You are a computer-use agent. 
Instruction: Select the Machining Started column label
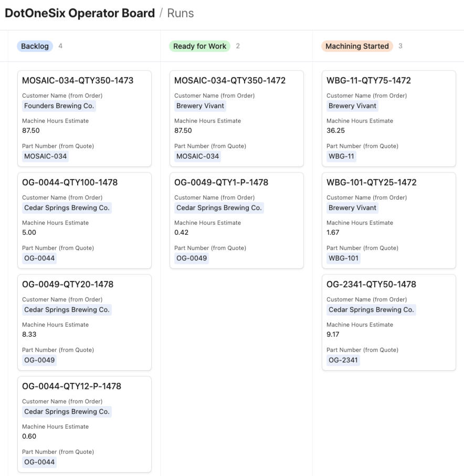pos(357,46)
